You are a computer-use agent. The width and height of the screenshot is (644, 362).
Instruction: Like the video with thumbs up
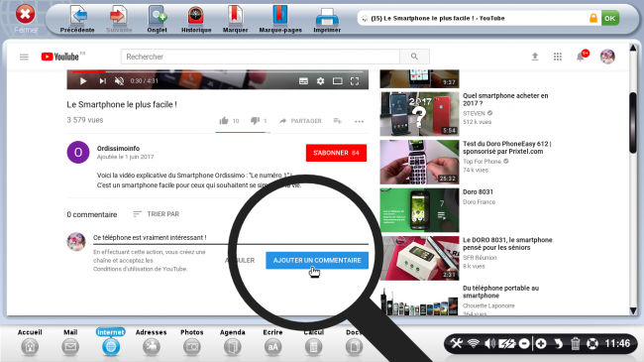click(224, 121)
